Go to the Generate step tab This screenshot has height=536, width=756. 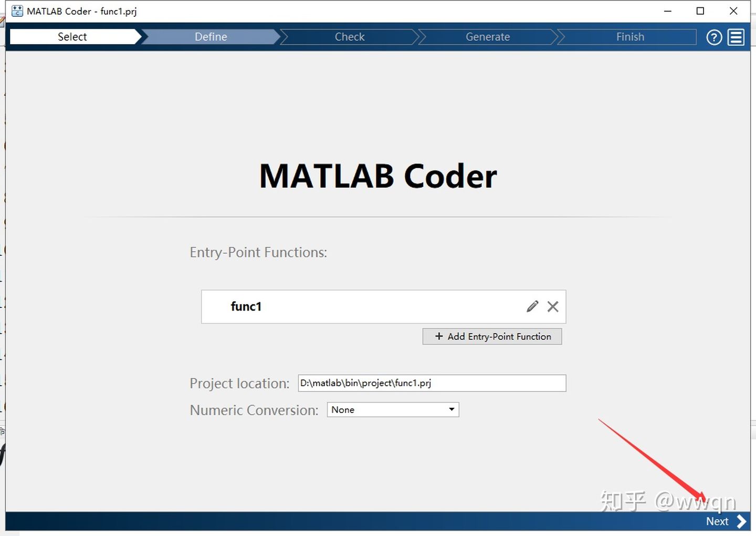488,37
